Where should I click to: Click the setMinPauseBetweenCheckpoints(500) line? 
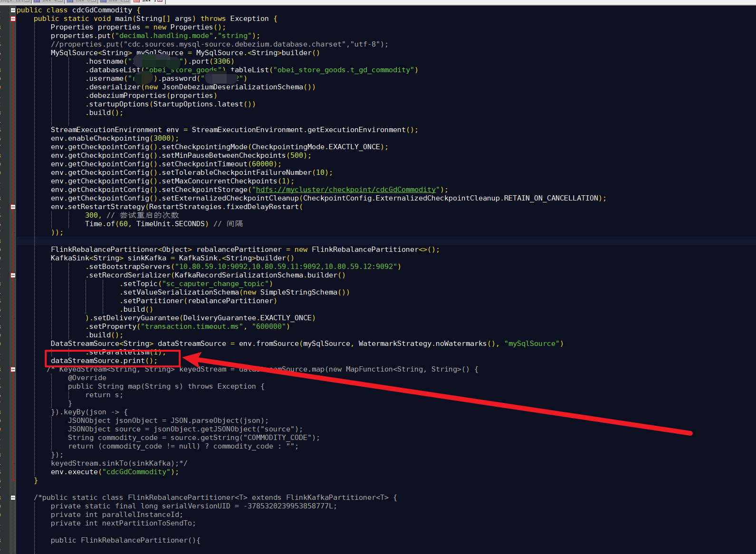point(182,155)
